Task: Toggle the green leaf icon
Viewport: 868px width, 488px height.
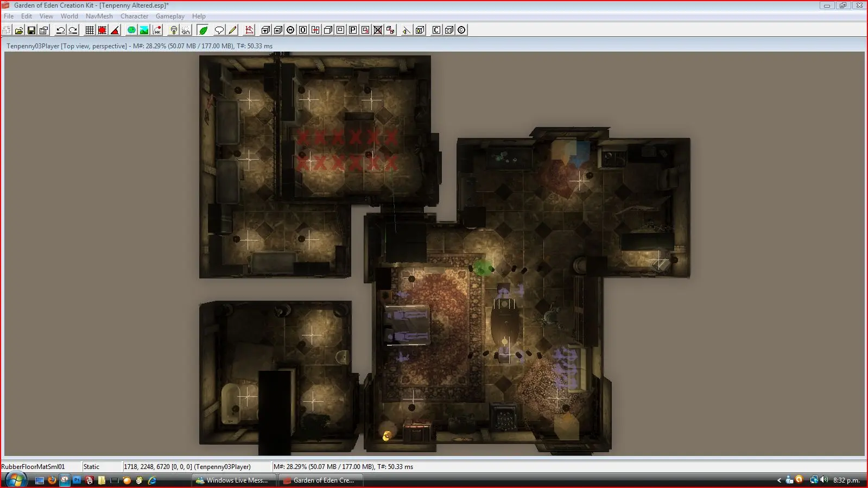Action: pyautogui.click(x=203, y=30)
